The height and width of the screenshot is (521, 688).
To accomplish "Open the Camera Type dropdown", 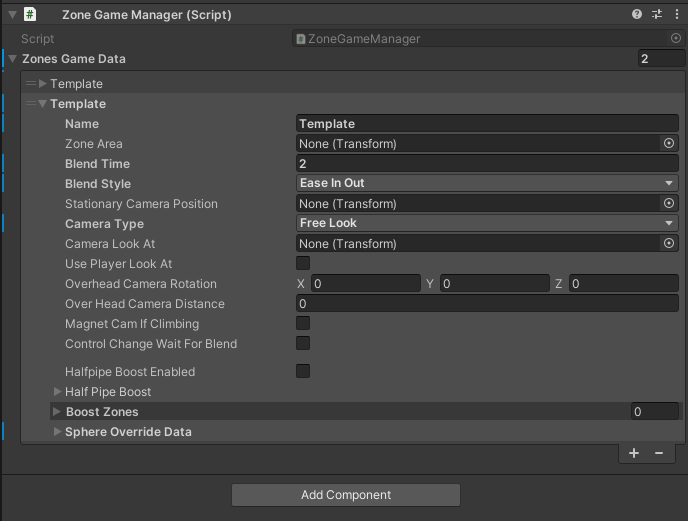I will 487,223.
